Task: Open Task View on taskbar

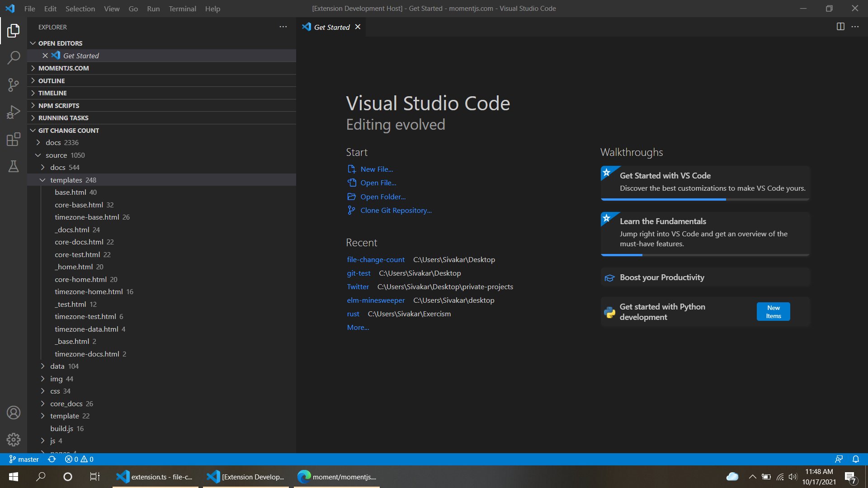Action: point(95,477)
